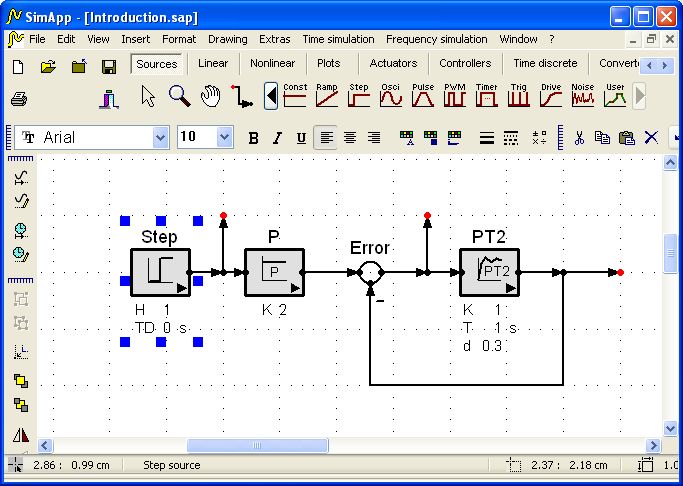The image size is (683, 486).
Task: Insert a Trig source block
Action: click(518, 95)
